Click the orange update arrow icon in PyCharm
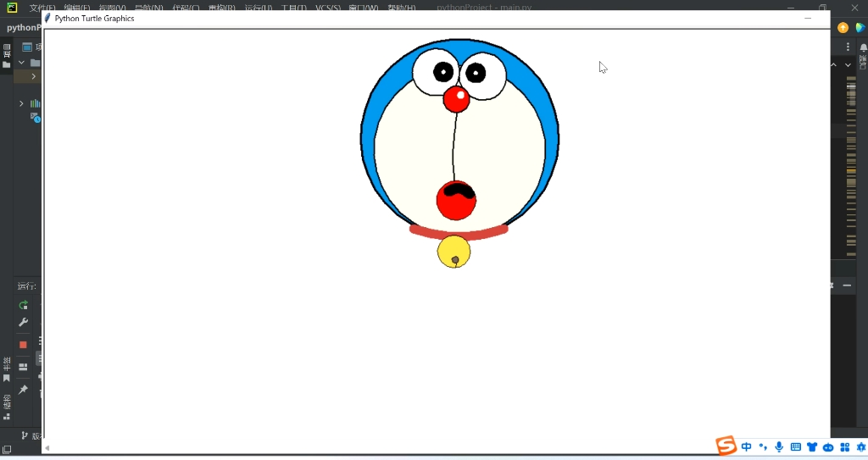Image resolution: width=868 pixels, height=460 pixels. (843, 28)
